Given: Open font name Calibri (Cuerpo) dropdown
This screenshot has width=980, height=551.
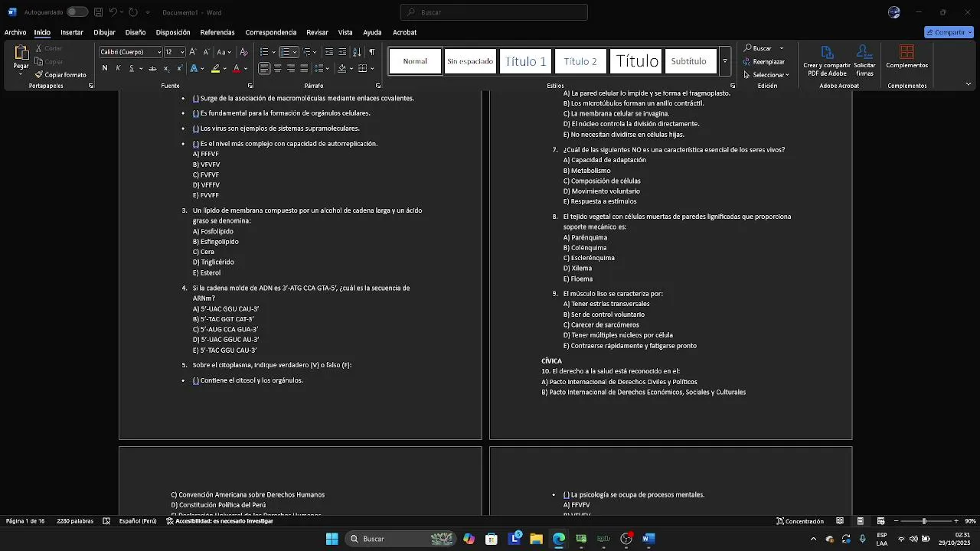Looking at the screenshot, I should [159, 52].
